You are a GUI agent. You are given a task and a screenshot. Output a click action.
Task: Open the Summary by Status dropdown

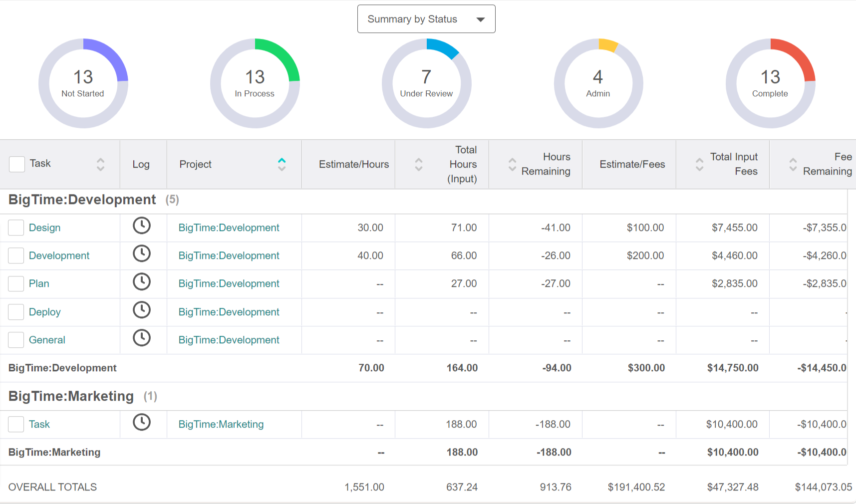pos(426,19)
